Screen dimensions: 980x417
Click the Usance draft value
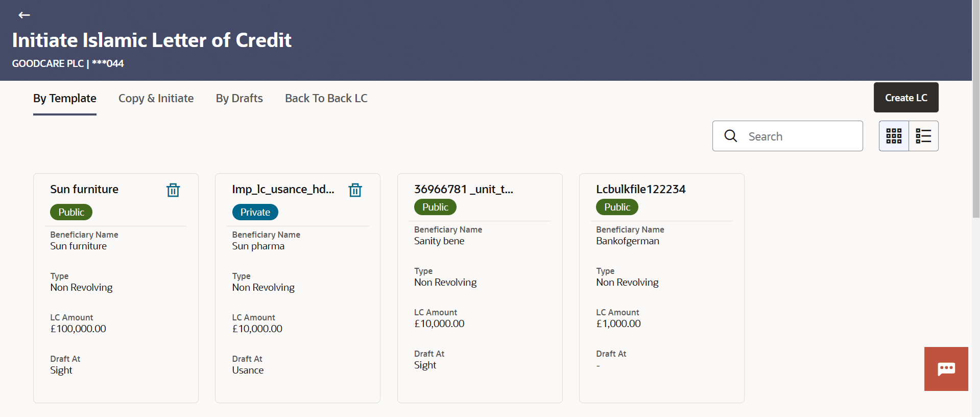pyautogui.click(x=248, y=370)
